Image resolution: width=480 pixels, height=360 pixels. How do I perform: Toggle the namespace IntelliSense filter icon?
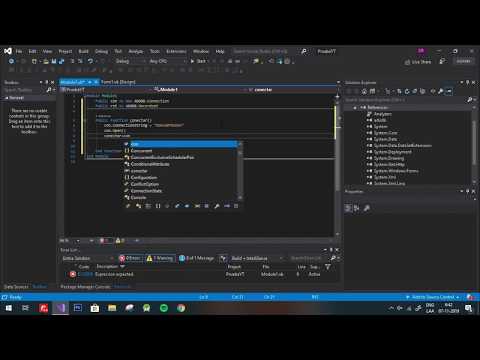pyautogui.click(x=158, y=206)
